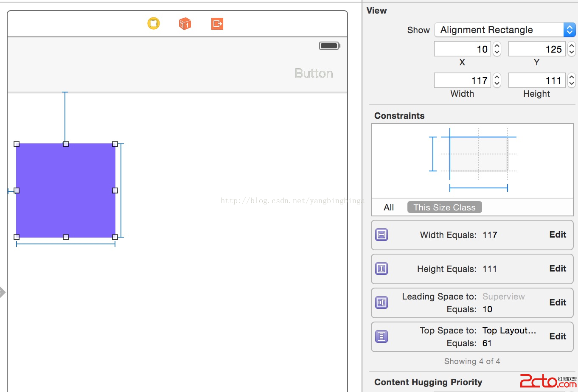Click the Width Equals constraint icon

click(x=382, y=235)
